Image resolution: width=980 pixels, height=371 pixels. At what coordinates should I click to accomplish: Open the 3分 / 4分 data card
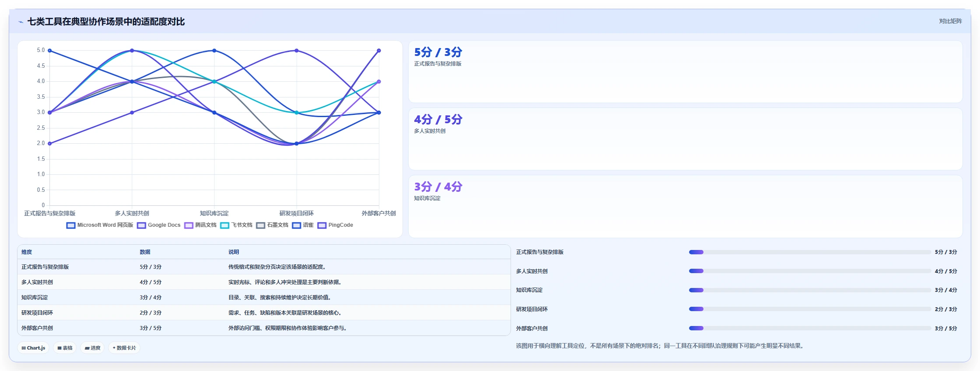pos(685,206)
